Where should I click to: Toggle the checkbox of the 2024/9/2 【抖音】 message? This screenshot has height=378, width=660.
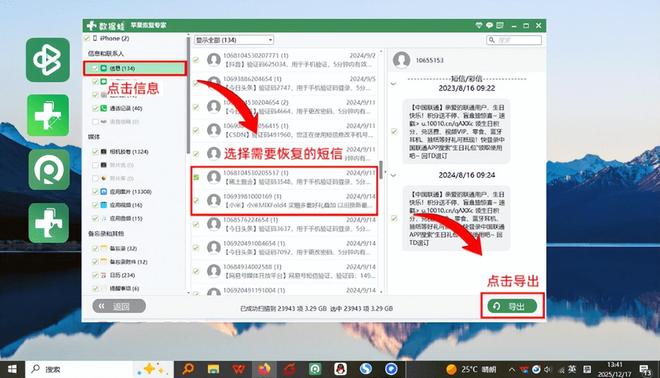point(196,60)
